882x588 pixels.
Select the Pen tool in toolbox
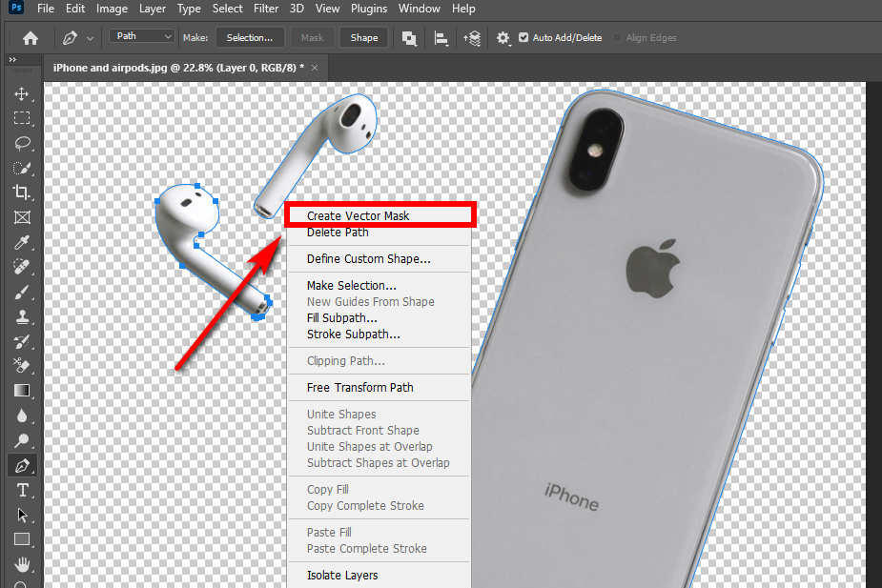(21, 465)
